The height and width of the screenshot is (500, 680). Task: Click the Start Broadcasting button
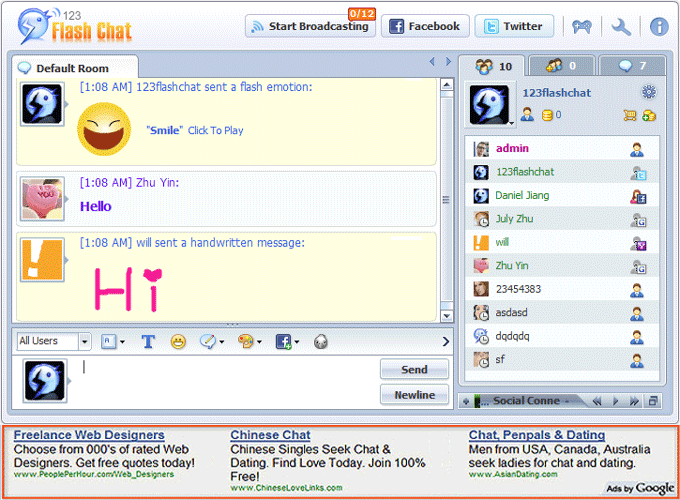coord(310,27)
